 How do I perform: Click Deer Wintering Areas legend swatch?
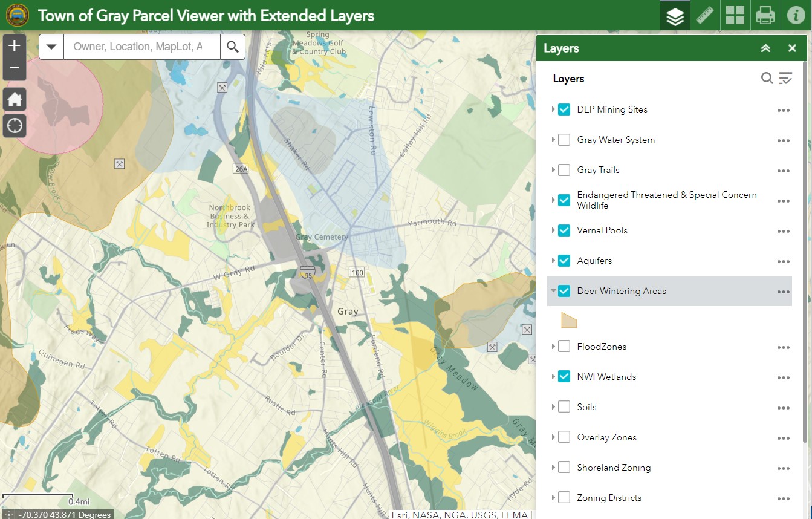point(569,320)
